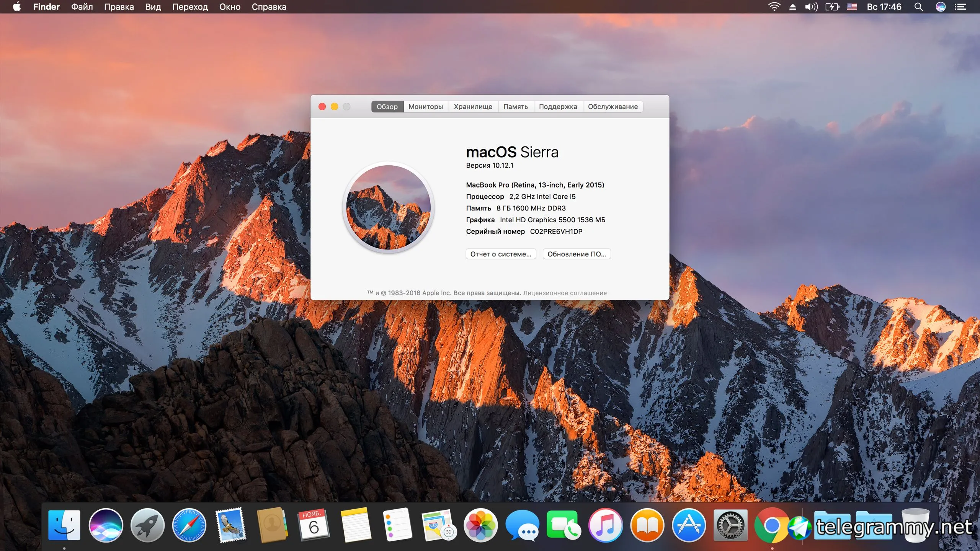This screenshot has height=551, width=980.
Task: Open Launchpad rocket icon
Action: pos(147,525)
